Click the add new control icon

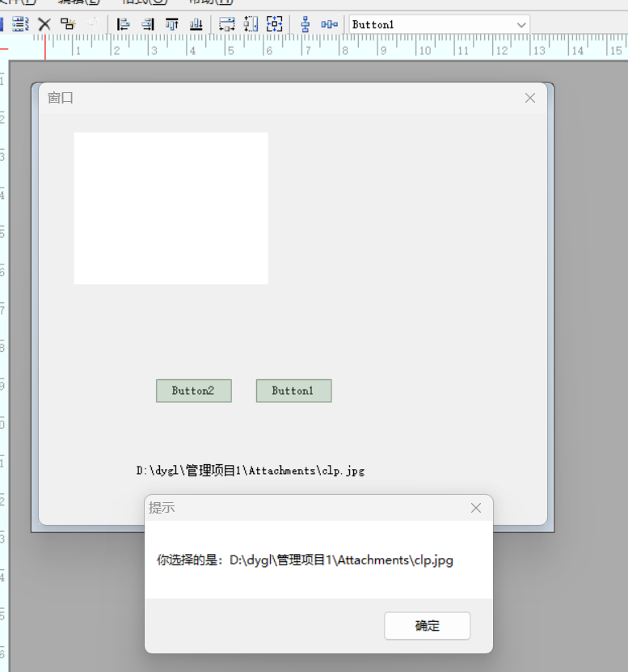(x=69, y=24)
